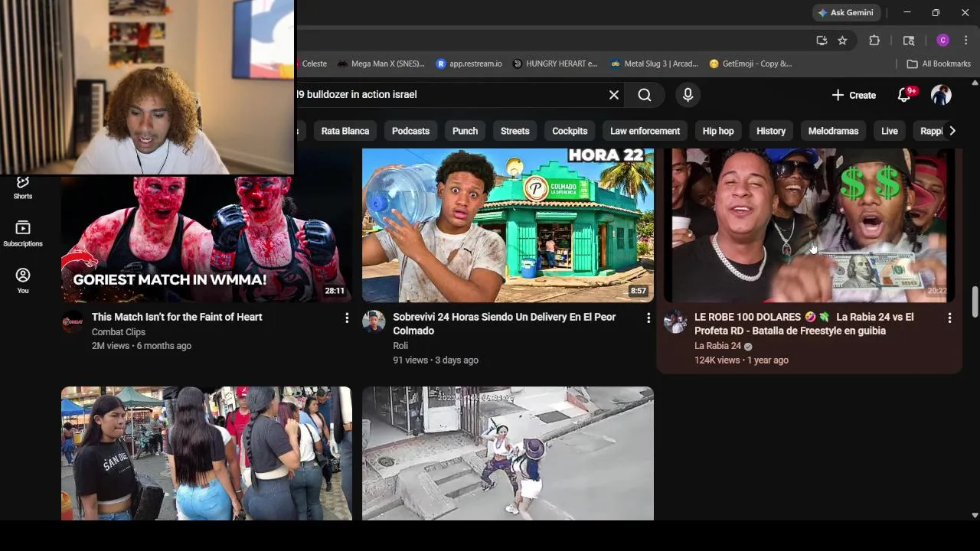Viewport: 980px width, 551px height.
Task: Open the Hora 22 colmado delivery thumbnail
Action: pos(508,225)
